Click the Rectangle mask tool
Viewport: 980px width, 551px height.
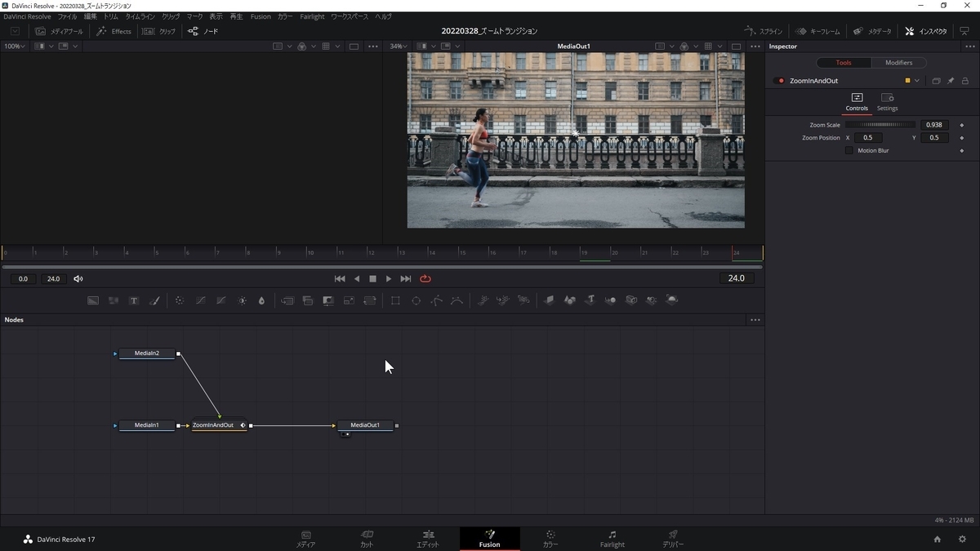[x=395, y=300]
